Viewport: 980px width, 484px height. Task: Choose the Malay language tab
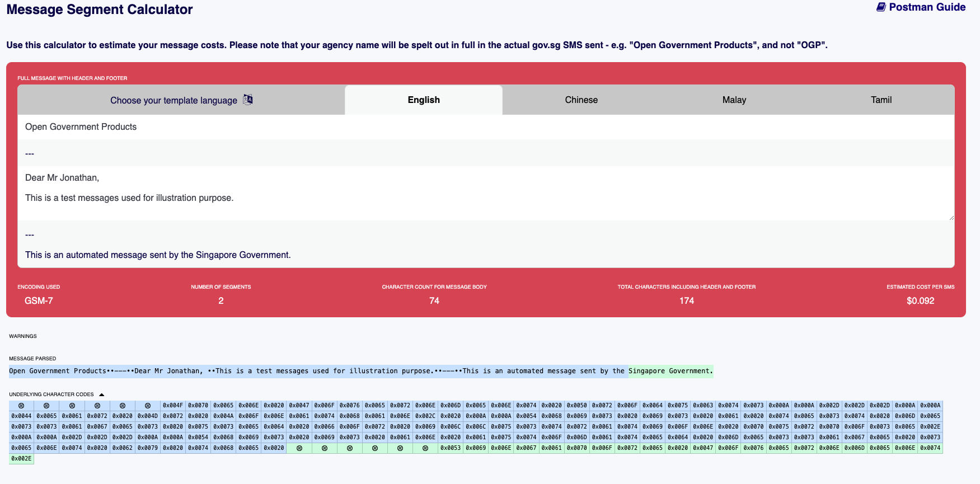(x=734, y=100)
